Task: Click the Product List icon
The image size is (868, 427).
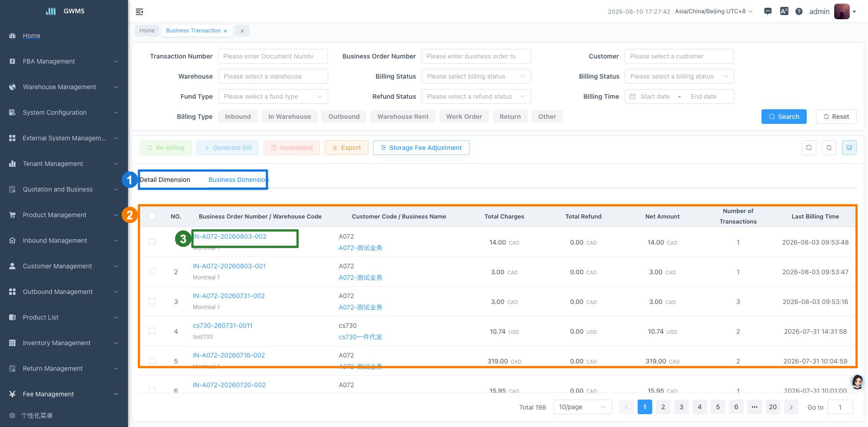Action: pos(12,317)
